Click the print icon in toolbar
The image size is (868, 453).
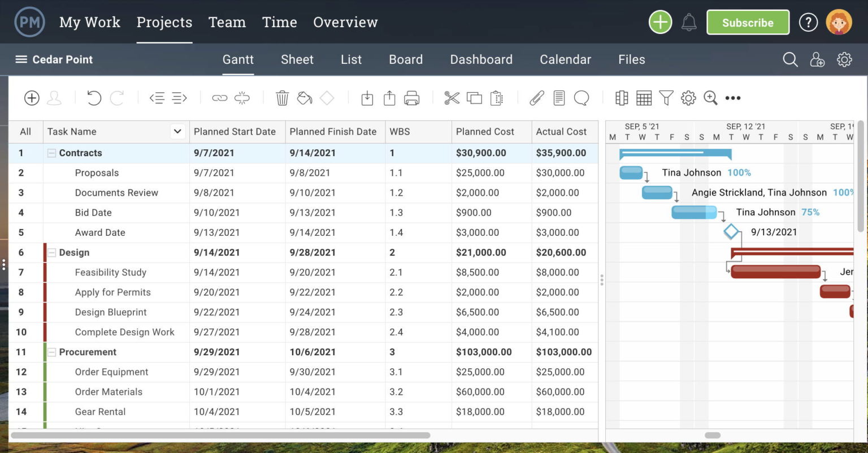pyautogui.click(x=411, y=98)
